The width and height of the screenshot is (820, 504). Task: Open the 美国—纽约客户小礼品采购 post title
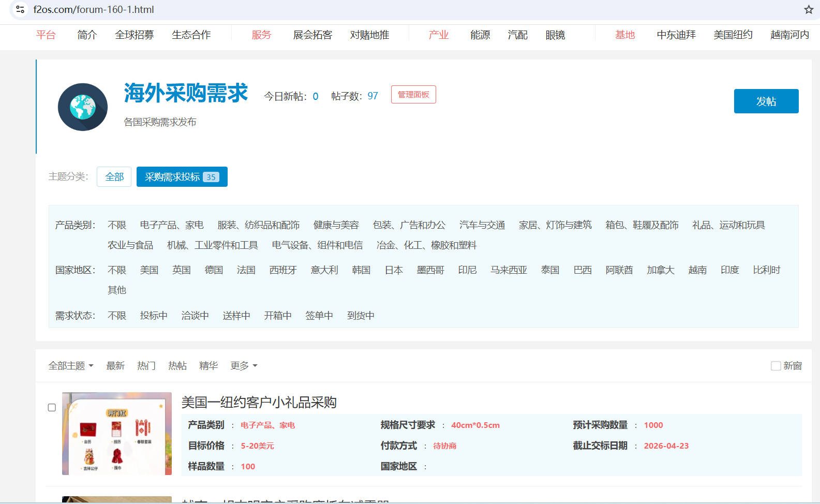click(x=259, y=403)
